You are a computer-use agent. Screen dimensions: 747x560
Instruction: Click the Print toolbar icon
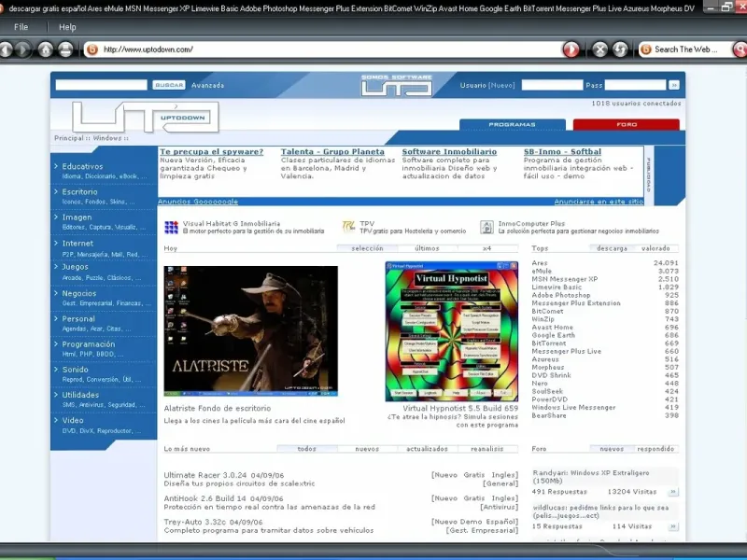tap(65, 49)
